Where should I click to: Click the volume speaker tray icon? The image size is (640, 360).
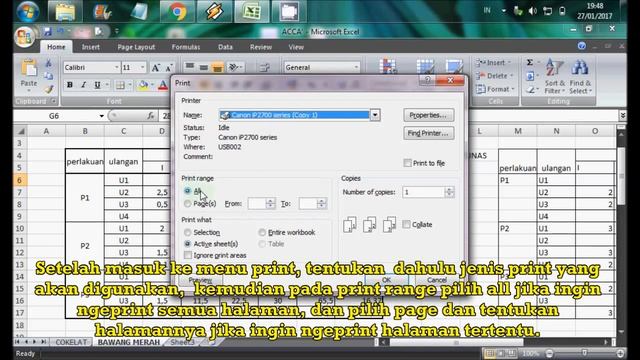click(532, 11)
